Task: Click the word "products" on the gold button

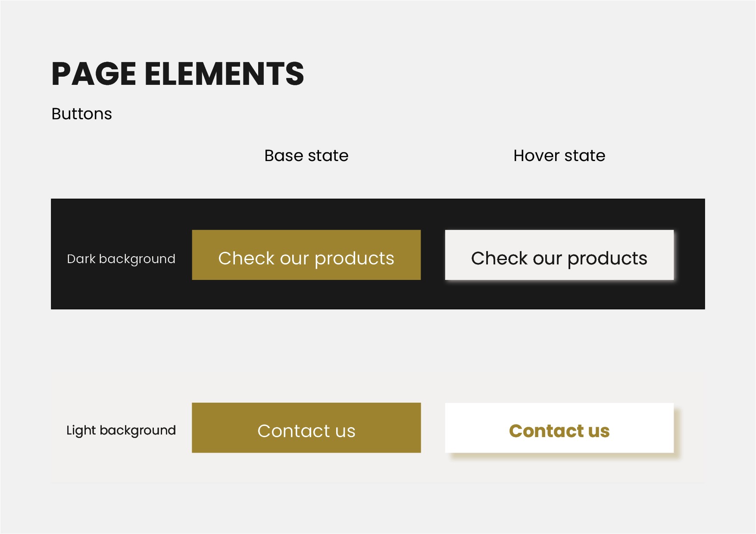Action: (x=354, y=259)
